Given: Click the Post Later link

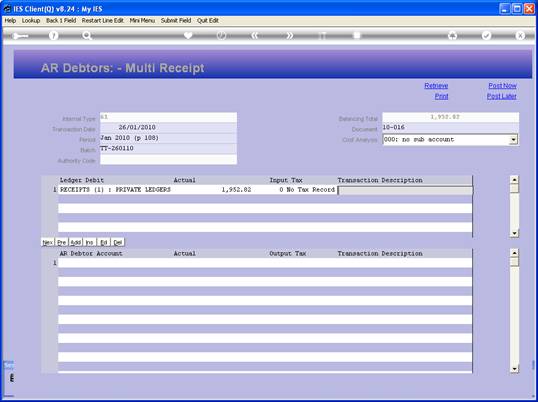Looking at the screenshot, I should (502, 96).
